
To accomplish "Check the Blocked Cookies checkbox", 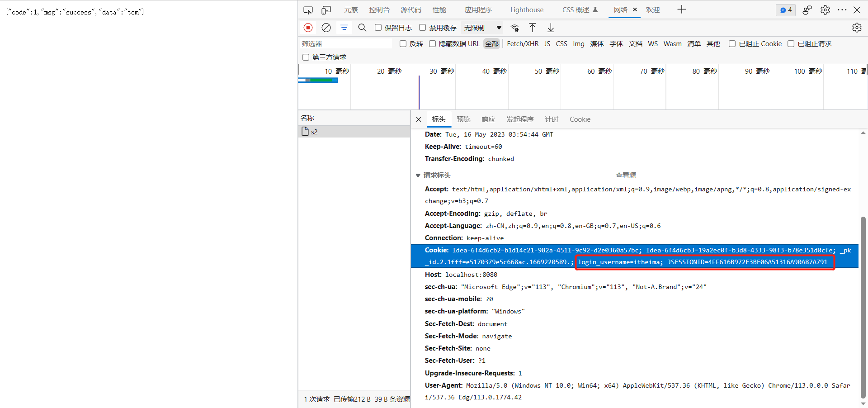I will click(x=732, y=44).
